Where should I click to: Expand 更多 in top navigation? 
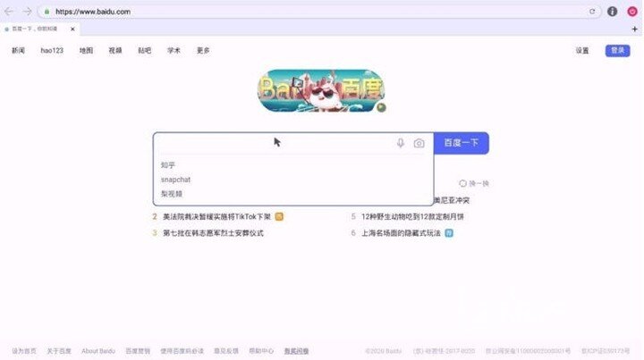pos(203,50)
